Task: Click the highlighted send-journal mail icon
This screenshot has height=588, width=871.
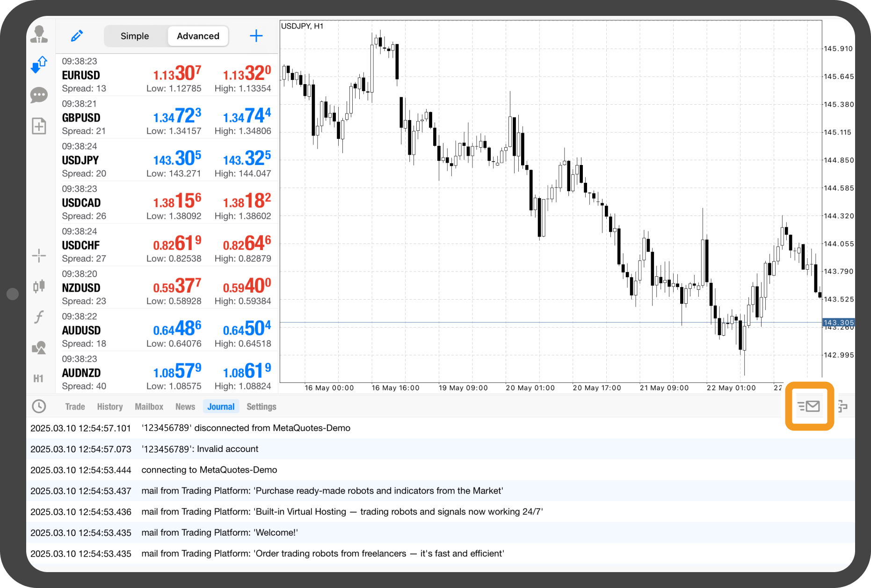Action: pos(809,406)
